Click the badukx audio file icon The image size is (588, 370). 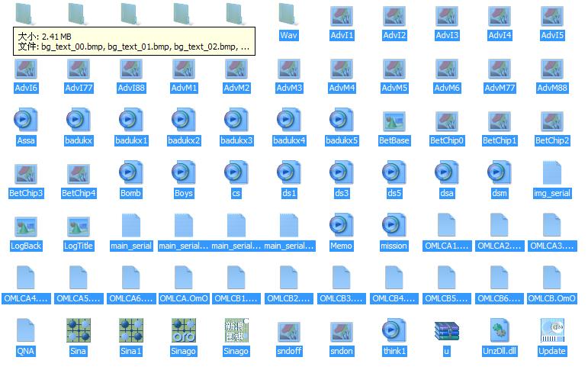click(79, 120)
